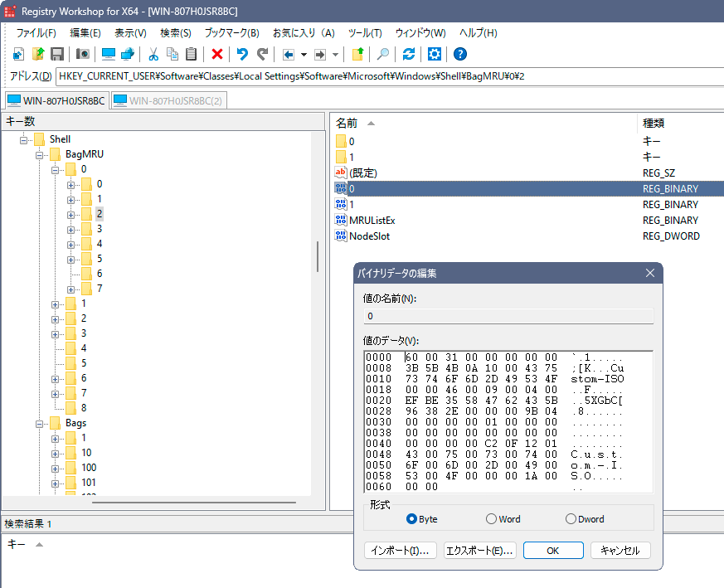Open the ツール(T) menu
The image size is (724, 588).
[x=365, y=33]
